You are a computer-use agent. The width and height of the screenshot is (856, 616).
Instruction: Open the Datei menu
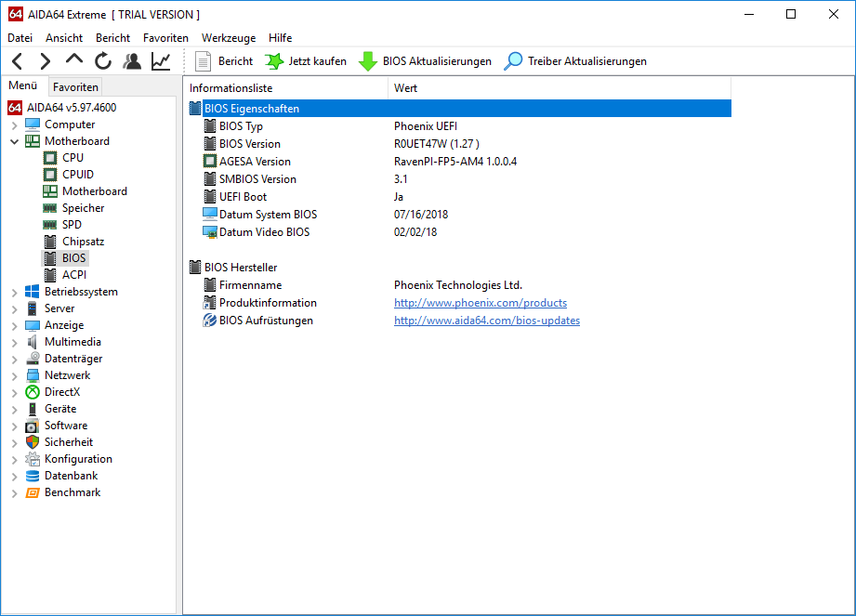[x=20, y=38]
